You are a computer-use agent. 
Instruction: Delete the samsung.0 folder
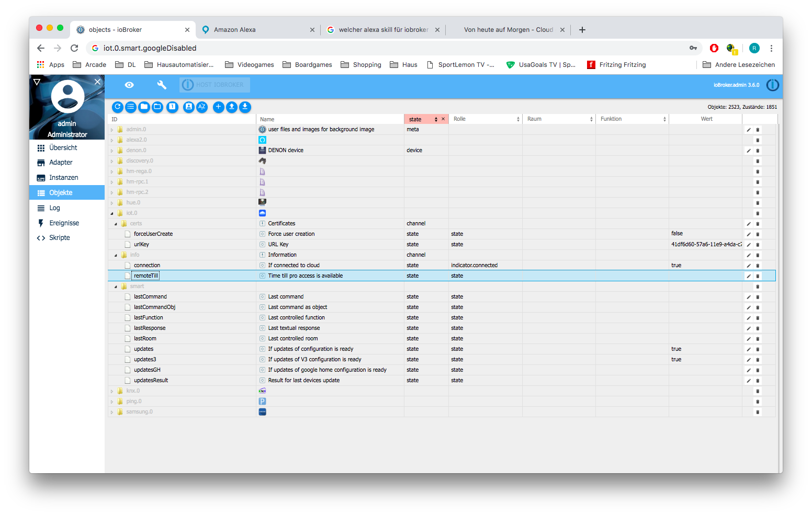click(758, 412)
